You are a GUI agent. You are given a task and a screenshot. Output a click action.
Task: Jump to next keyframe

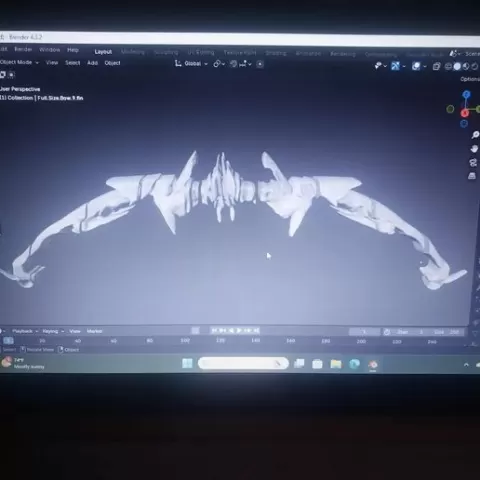pos(247,330)
